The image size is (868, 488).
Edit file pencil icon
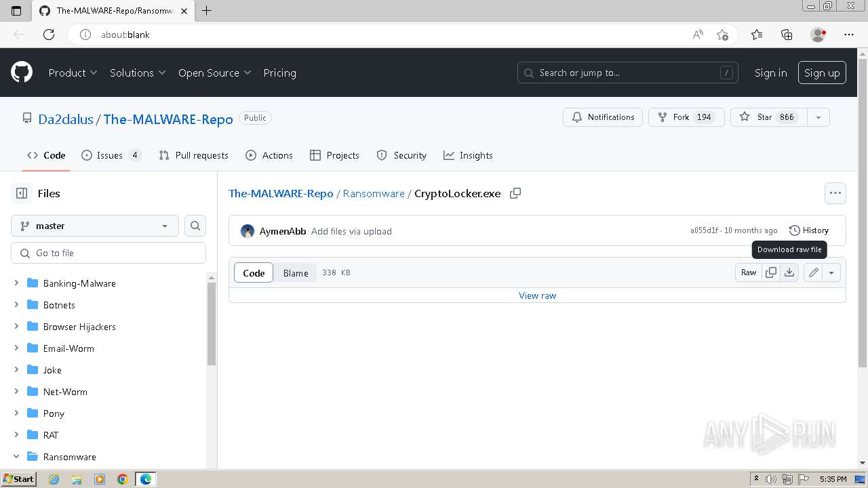click(813, 272)
